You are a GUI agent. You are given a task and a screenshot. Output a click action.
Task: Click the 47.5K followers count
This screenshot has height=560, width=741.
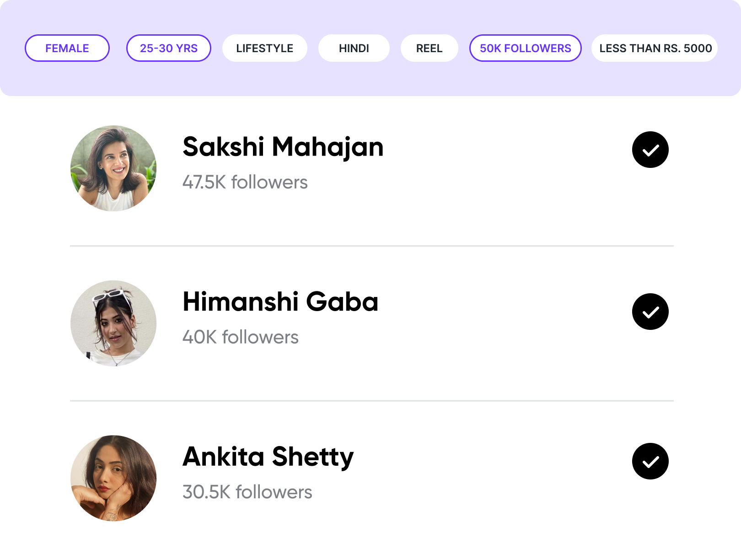coord(245,182)
